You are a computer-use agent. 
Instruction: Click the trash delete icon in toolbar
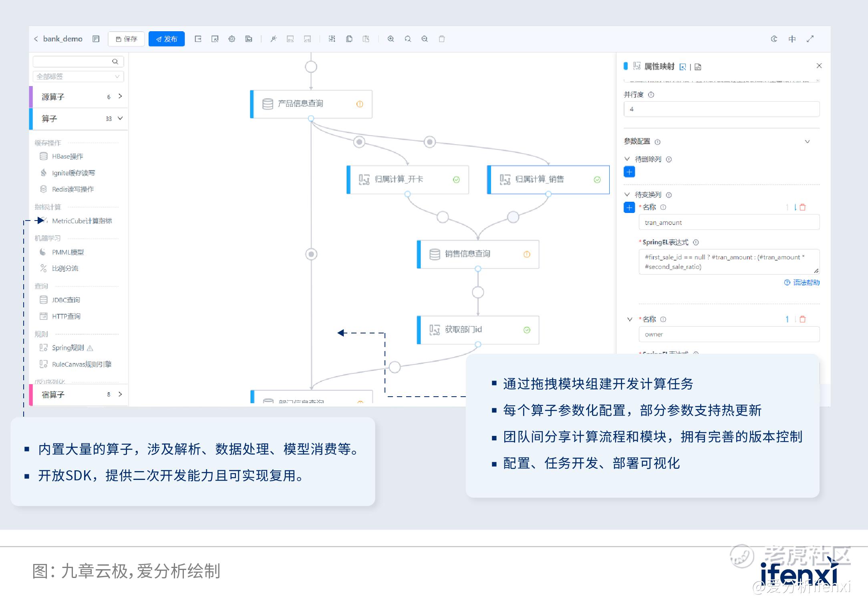pos(441,39)
